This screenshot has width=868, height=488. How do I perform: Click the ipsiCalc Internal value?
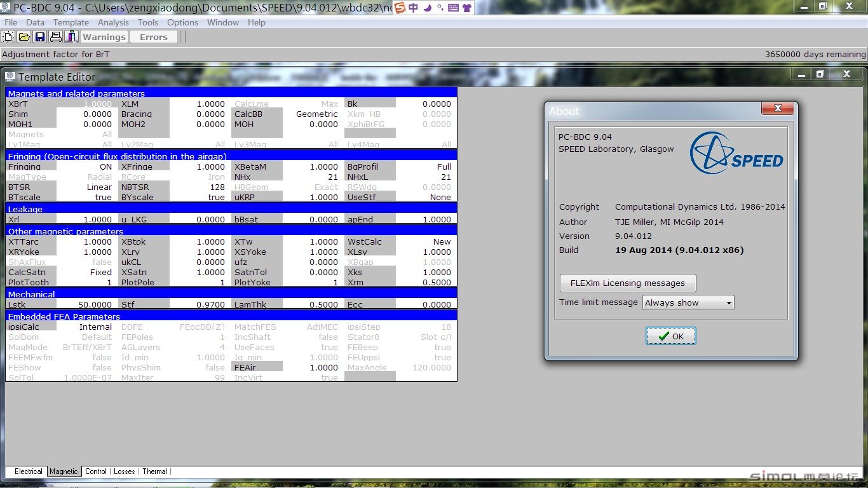point(85,327)
